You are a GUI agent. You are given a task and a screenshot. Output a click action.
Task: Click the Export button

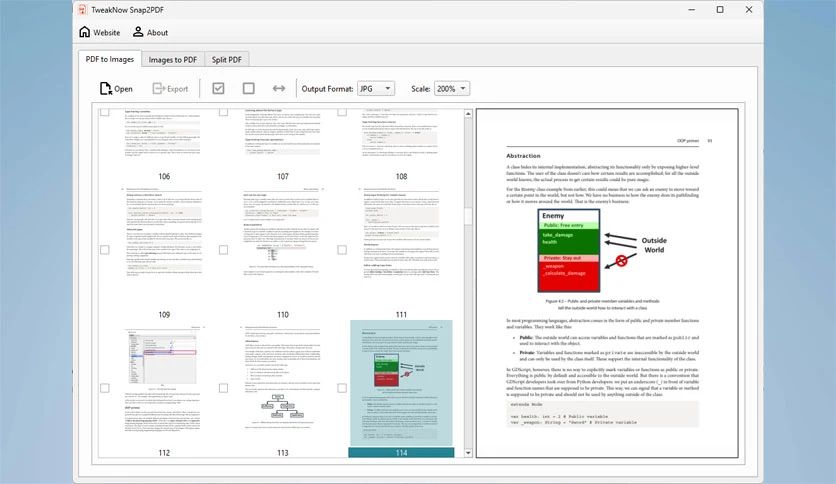[170, 88]
